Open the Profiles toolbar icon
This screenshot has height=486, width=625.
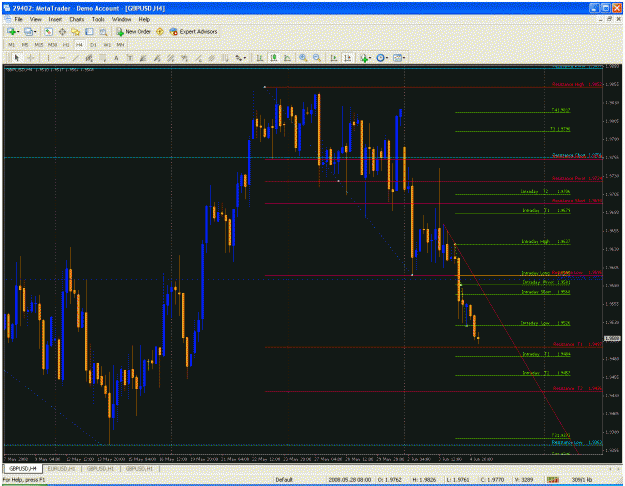coord(28,31)
